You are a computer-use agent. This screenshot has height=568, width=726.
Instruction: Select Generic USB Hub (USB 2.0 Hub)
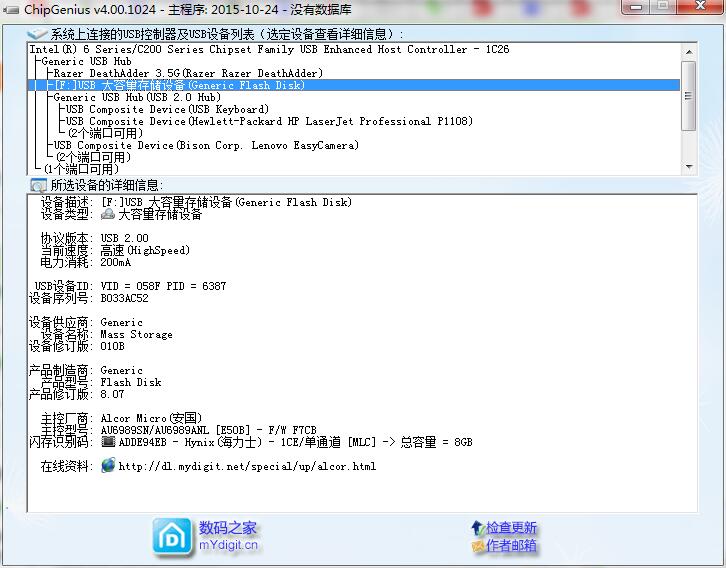point(137,97)
